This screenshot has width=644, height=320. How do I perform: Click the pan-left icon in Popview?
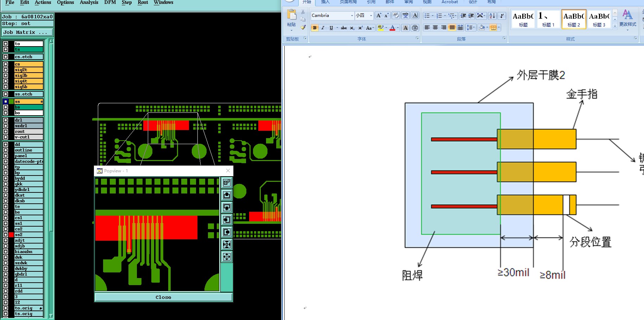click(227, 220)
